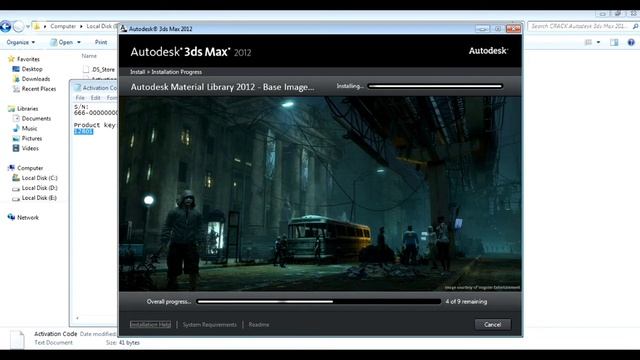Open Recent Places in Favorites
The image size is (640, 360).
[39, 89]
